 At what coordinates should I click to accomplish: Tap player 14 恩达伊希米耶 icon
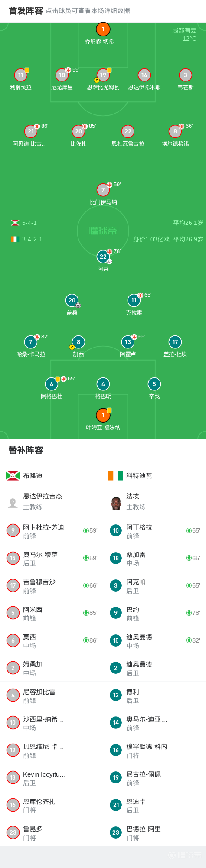144,75
